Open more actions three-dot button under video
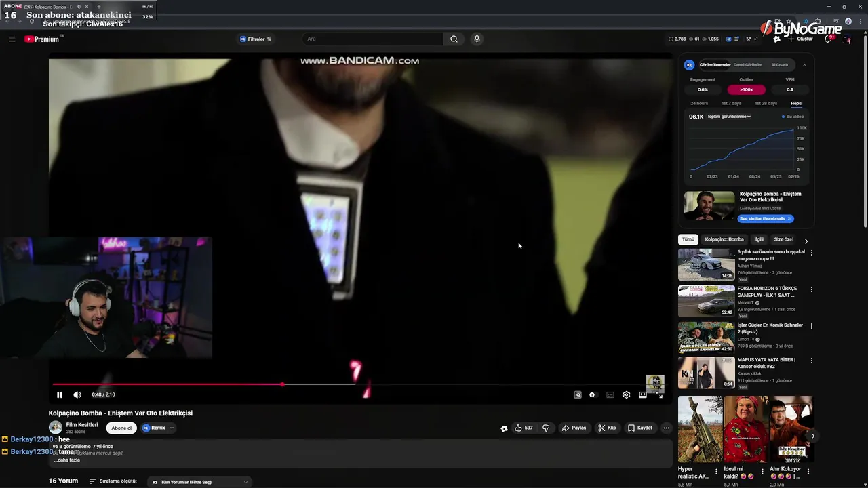Screen dimensions: 868x488 click(667, 428)
